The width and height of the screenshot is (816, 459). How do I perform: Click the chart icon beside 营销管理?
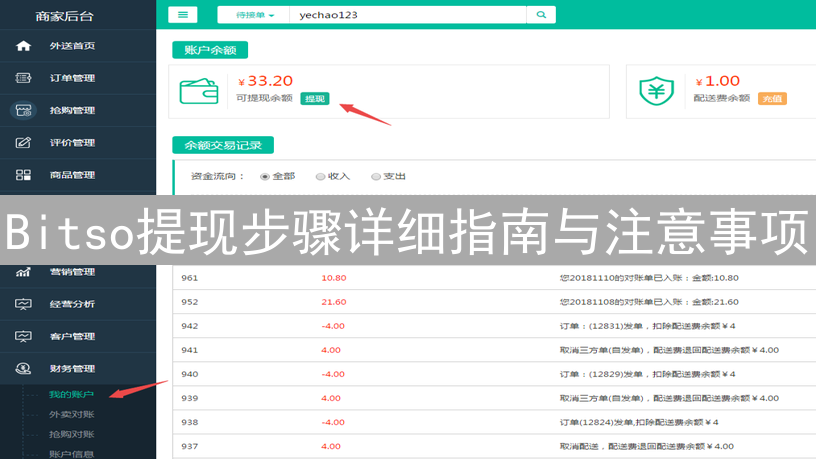(x=23, y=272)
